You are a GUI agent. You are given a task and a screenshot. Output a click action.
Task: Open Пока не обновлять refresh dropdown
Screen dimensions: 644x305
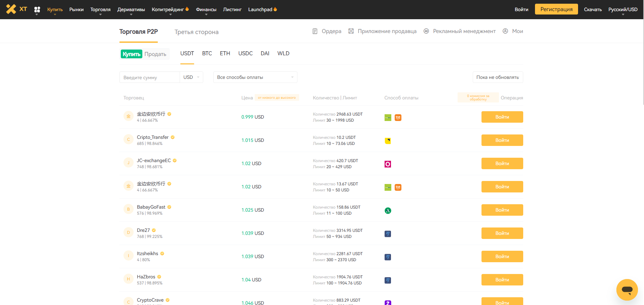coord(498,77)
